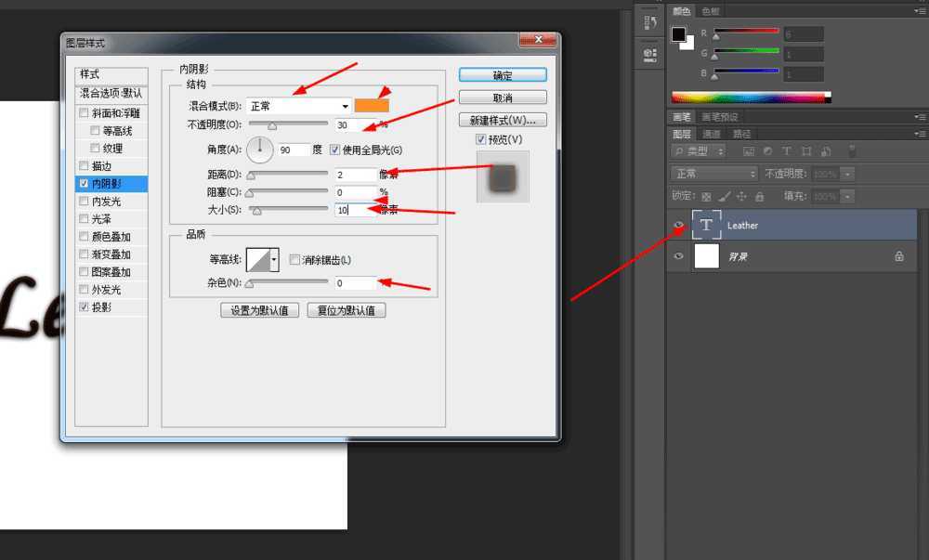Click the 新建样式 button
Viewport: 929px width, 560px height.
coord(503,119)
